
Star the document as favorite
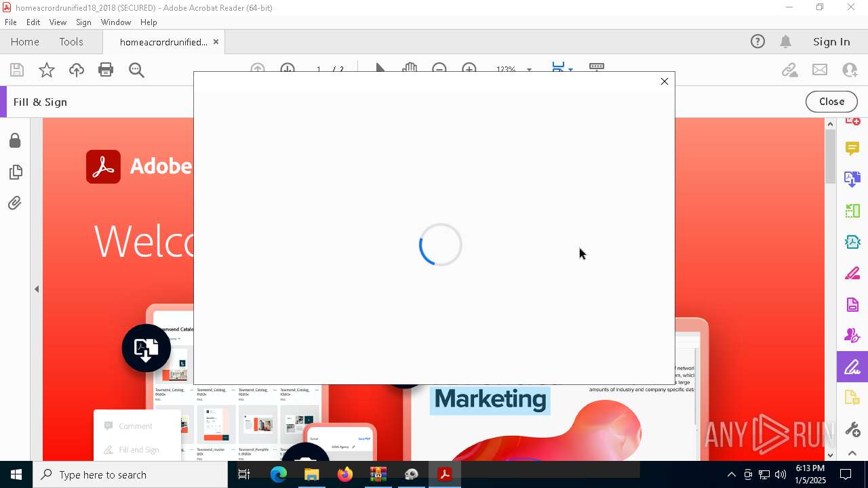coord(47,70)
